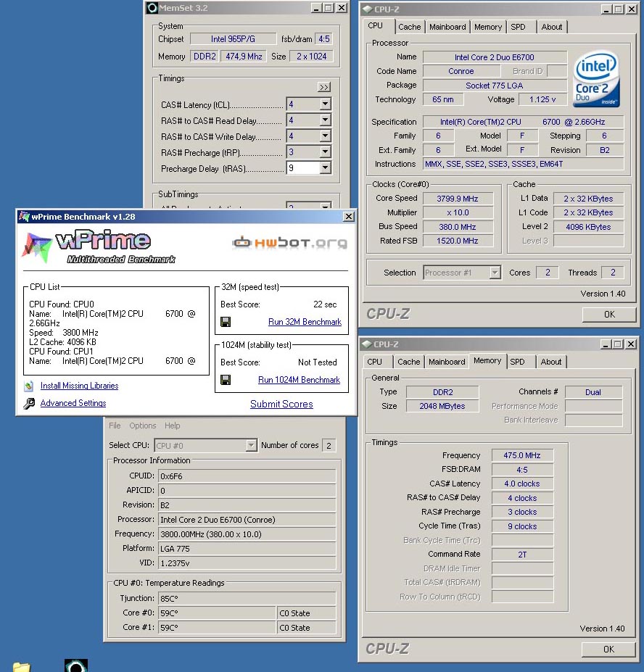Click the Voltage value 1.125 v
The width and height of the screenshot is (644, 672).
click(542, 99)
